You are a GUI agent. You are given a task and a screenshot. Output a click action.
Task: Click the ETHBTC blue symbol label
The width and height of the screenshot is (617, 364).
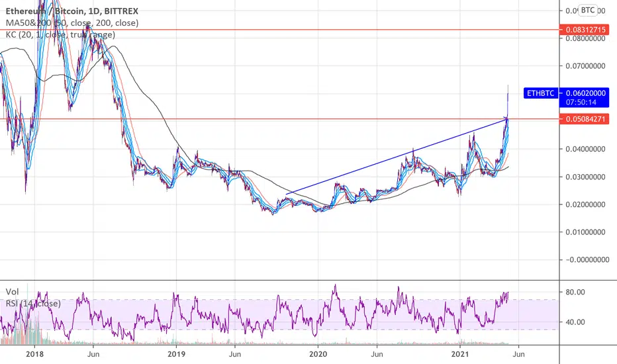541,93
